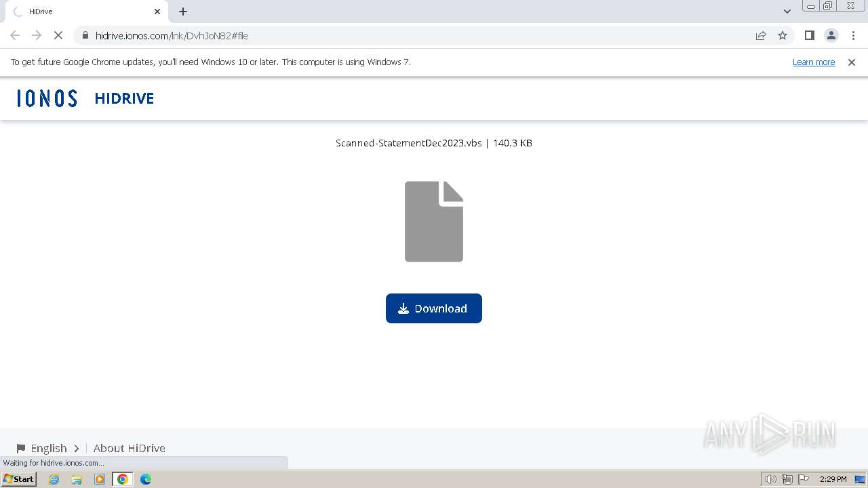This screenshot has width=868, height=488.
Task: Click Learn more about Chrome updates
Action: [x=814, y=62]
